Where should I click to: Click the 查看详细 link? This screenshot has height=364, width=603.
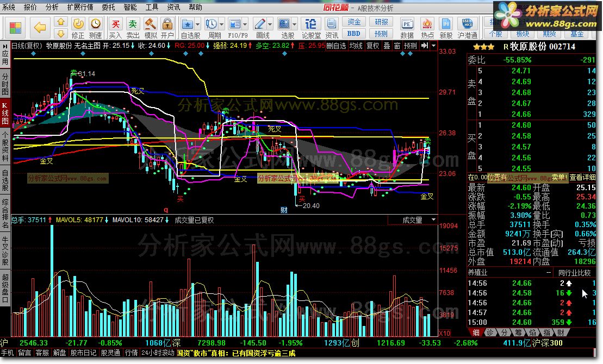click(583, 177)
